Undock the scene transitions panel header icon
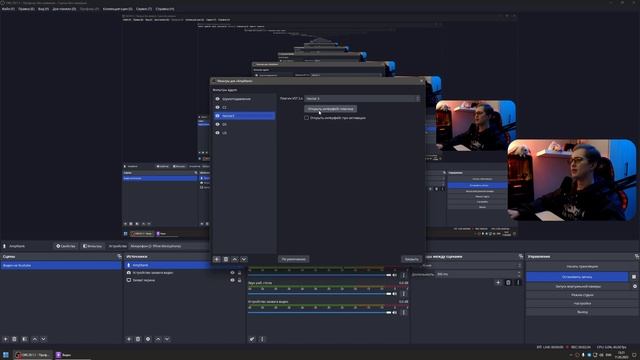 (x=520, y=256)
